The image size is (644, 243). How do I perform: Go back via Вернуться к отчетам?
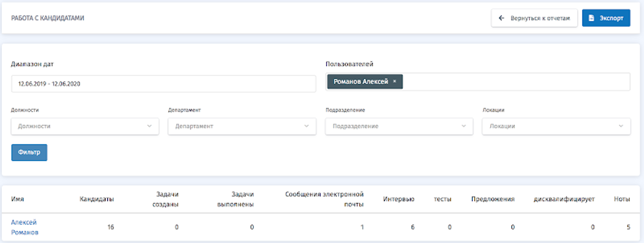(x=534, y=18)
